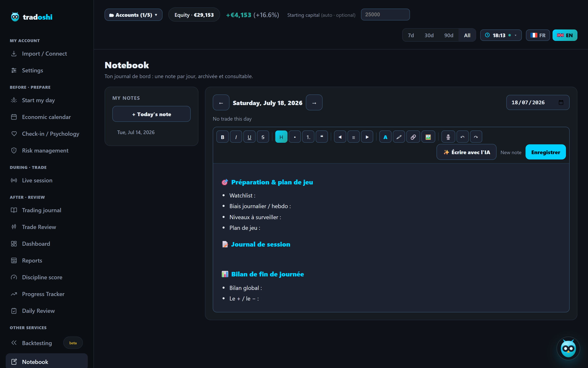Open Settings from sidebar

click(47, 70)
